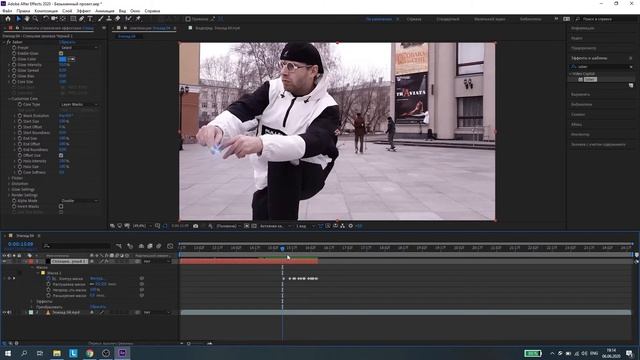Image resolution: width=640 pixels, height=360 pixels.
Task: Expand the Glow Settings group
Action: [x=9, y=189]
